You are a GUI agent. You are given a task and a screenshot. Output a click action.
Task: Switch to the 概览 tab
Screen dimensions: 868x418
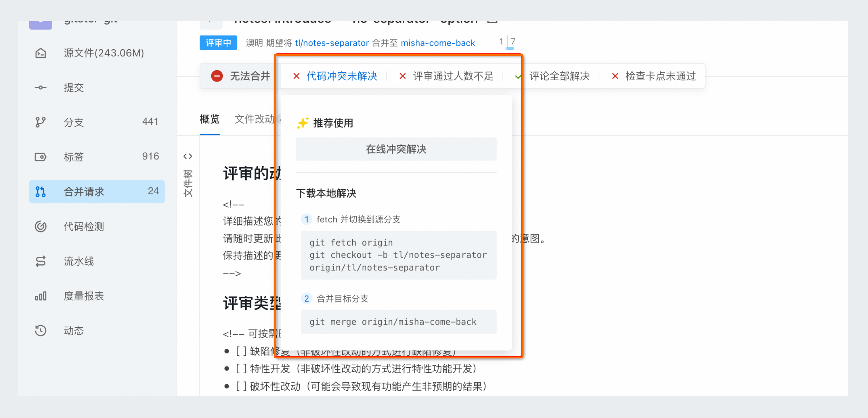click(210, 119)
